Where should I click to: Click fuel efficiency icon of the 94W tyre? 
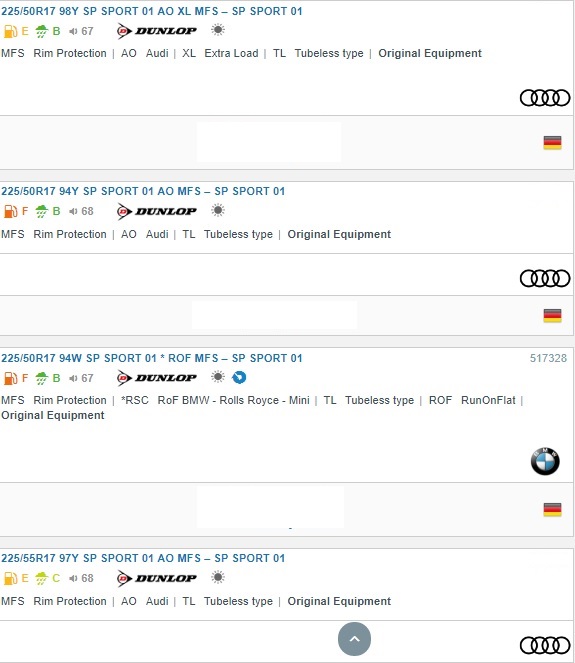point(10,378)
